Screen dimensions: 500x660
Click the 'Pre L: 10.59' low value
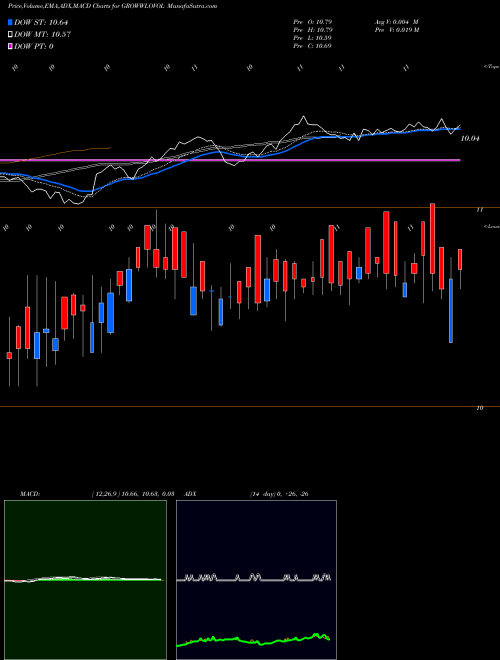[312, 38]
